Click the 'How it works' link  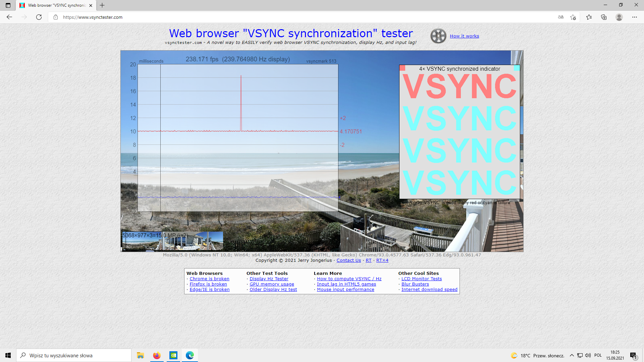pyautogui.click(x=465, y=36)
